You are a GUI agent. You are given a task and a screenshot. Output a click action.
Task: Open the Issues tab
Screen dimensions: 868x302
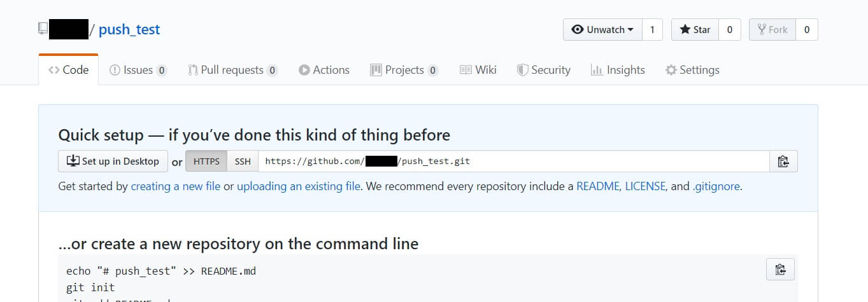[138, 70]
